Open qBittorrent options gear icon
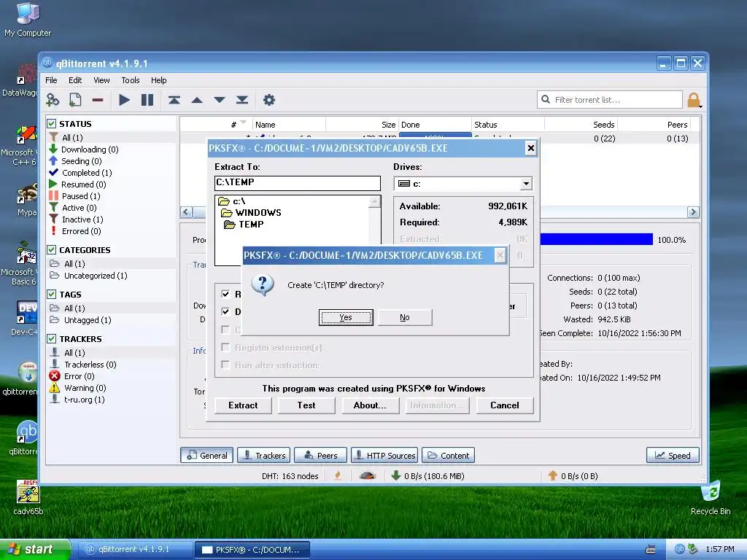 pos(269,100)
